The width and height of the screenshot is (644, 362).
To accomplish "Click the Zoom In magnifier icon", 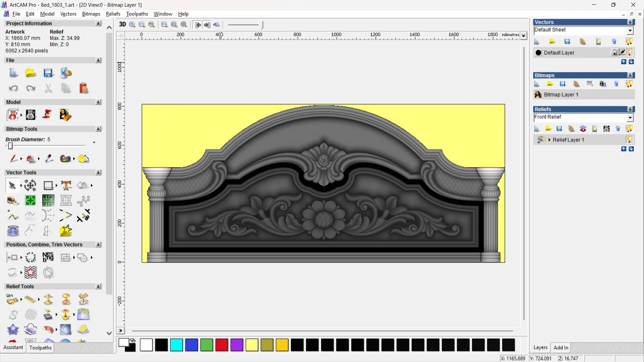I will point(132,24).
